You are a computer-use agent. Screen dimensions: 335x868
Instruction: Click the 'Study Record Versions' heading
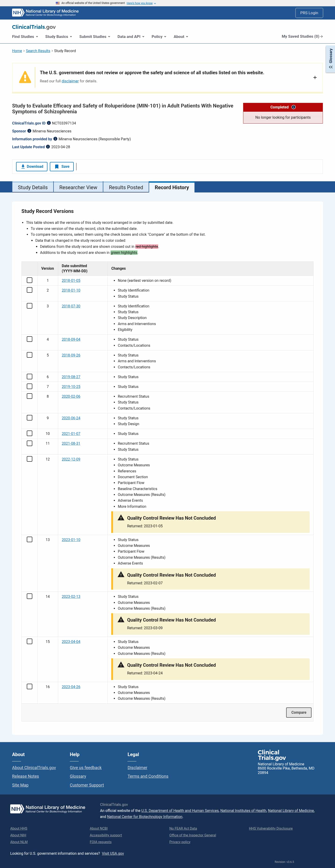(47, 211)
